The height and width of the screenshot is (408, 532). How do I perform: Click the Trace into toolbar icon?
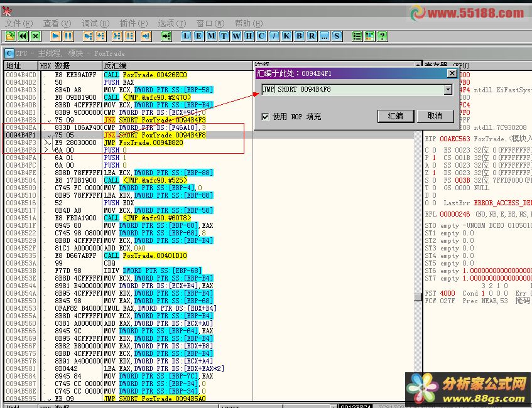117,36
